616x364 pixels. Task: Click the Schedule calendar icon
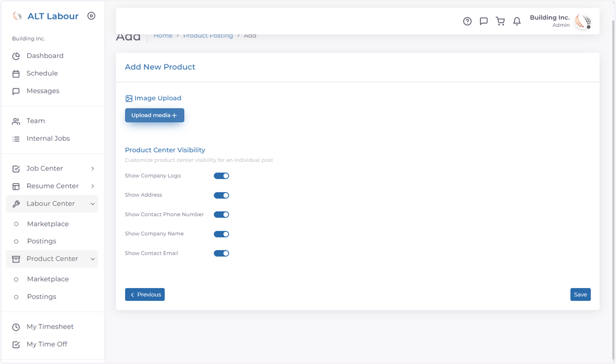(16, 73)
